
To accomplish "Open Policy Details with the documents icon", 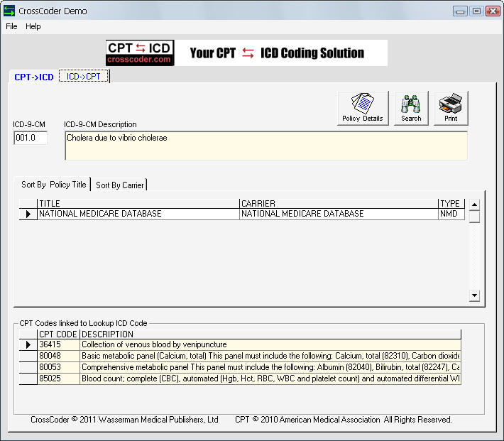I will pos(363,108).
